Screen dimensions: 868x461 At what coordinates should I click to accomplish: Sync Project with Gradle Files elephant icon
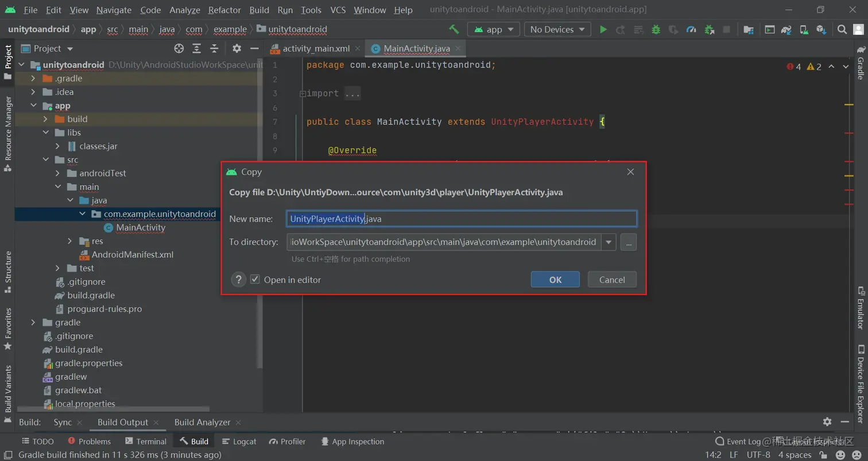point(786,29)
